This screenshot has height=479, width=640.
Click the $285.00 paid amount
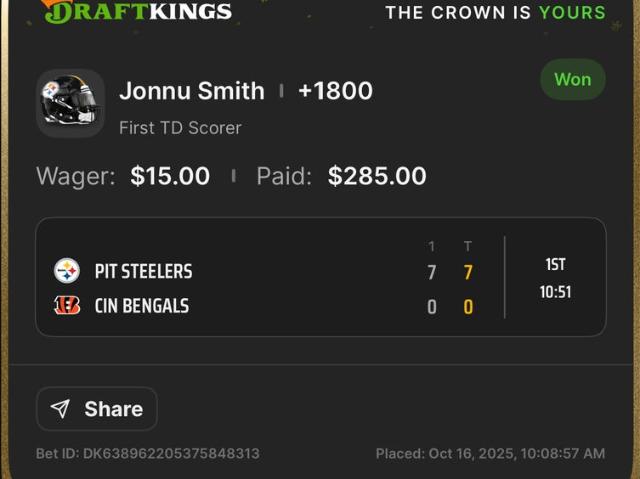pos(377,177)
